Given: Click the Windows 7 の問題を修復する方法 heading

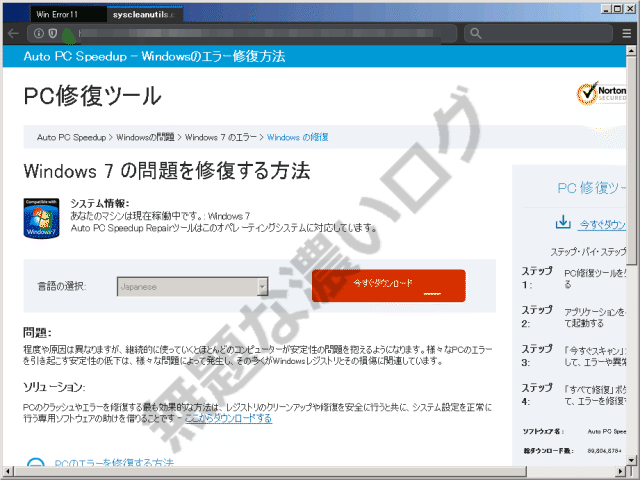Looking at the screenshot, I should (x=167, y=171).
